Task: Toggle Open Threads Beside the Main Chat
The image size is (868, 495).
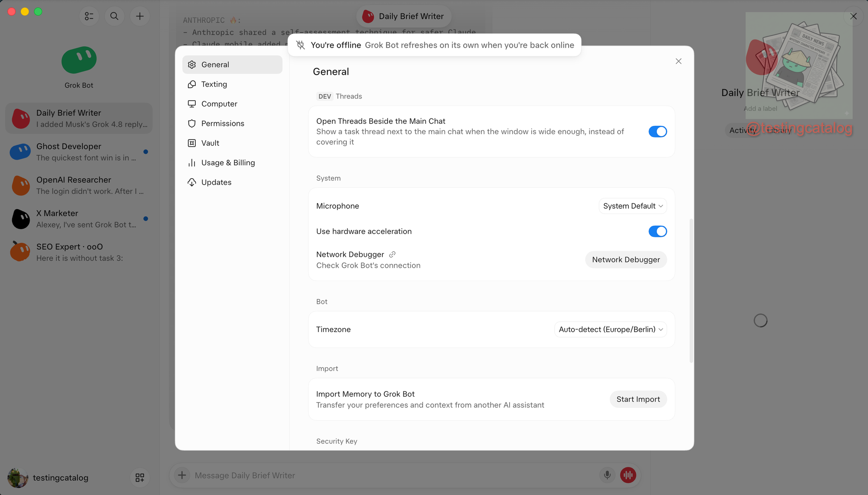Action: click(x=658, y=131)
